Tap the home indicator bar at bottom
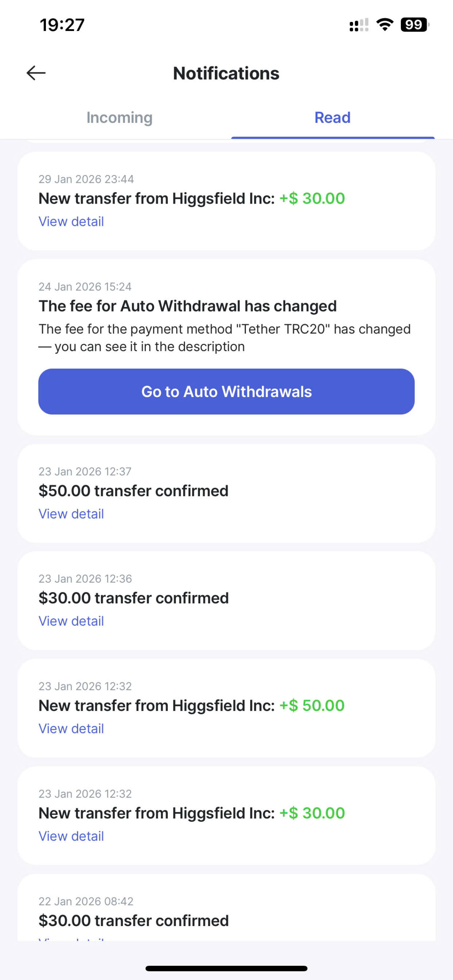Viewport: 453px width, 980px height. coord(226,969)
